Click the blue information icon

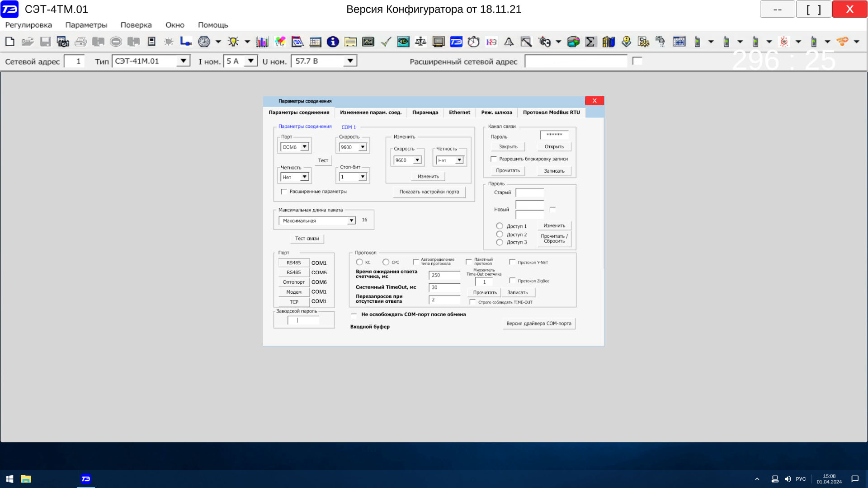(333, 42)
